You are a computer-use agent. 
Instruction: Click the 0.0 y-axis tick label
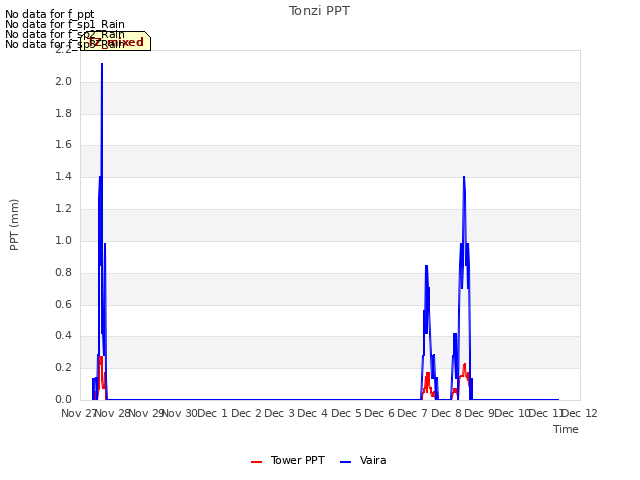click(x=63, y=400)
